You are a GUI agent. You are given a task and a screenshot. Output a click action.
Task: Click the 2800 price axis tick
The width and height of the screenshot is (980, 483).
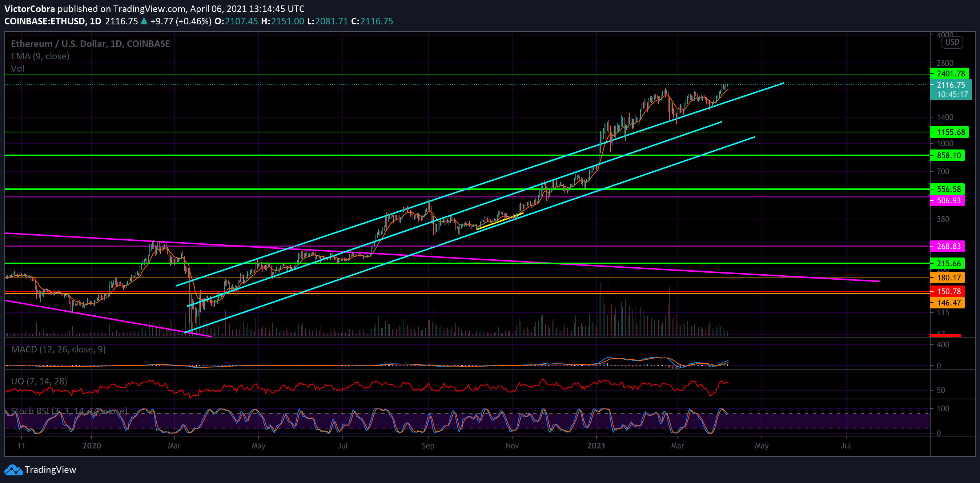945,63
